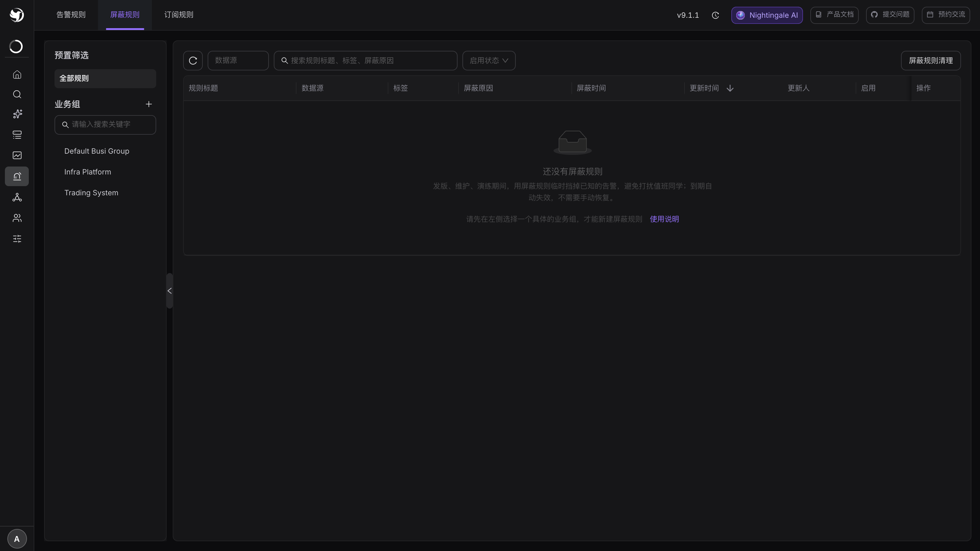Open the users icon in sidebar

pos(17,218)
